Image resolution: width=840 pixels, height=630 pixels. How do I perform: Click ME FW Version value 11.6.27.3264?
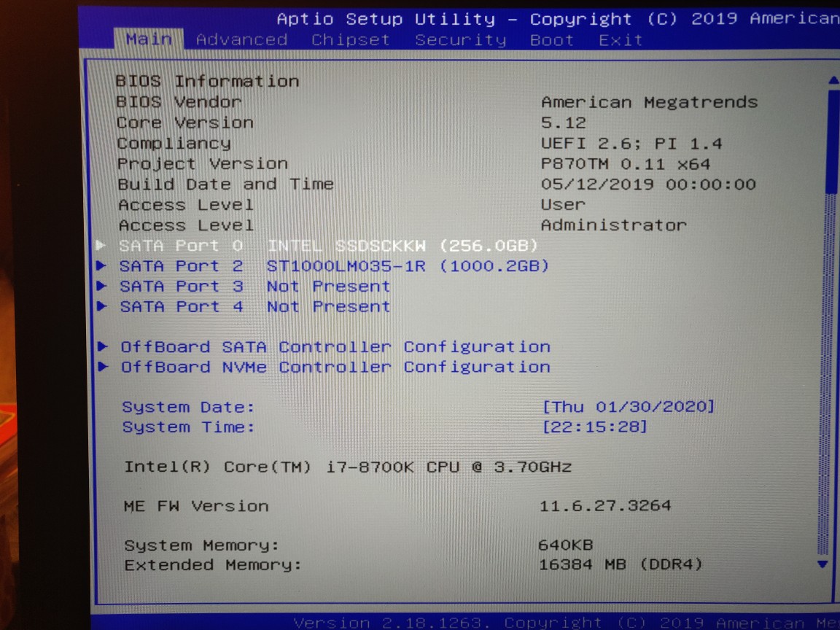pyautogui.click(x=604, y=505)
